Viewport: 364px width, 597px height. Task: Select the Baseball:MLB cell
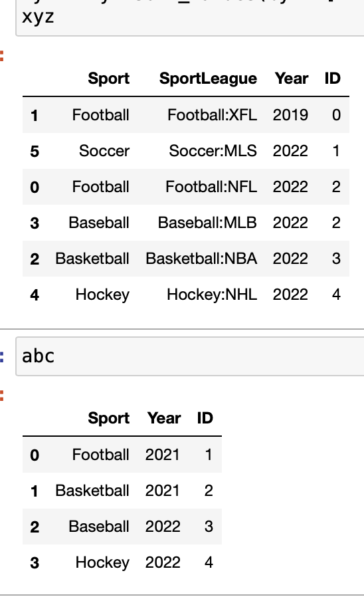(x=208, y=223)
